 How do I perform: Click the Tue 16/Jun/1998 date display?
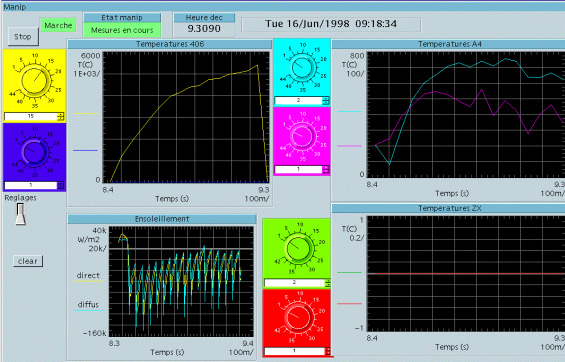click(x=331, y=24)
